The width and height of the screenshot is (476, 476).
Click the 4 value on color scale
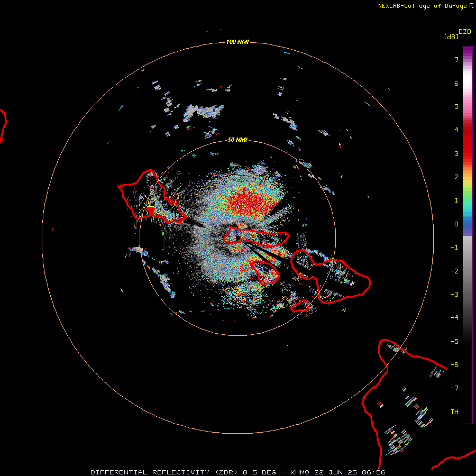(x=456, y=130)
